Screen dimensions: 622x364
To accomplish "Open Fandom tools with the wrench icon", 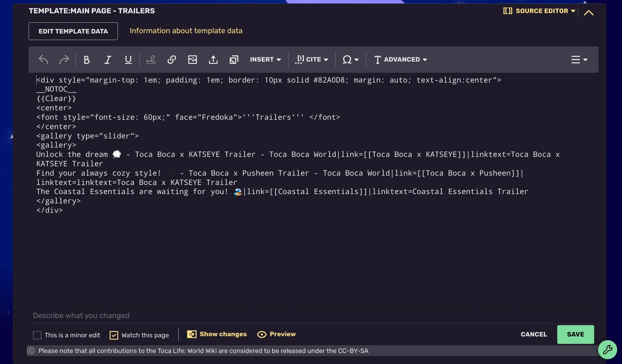I will (608, 350).
